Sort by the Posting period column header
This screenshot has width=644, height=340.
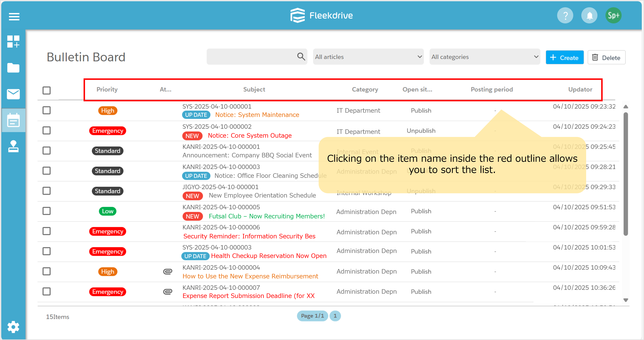(492, 89)
